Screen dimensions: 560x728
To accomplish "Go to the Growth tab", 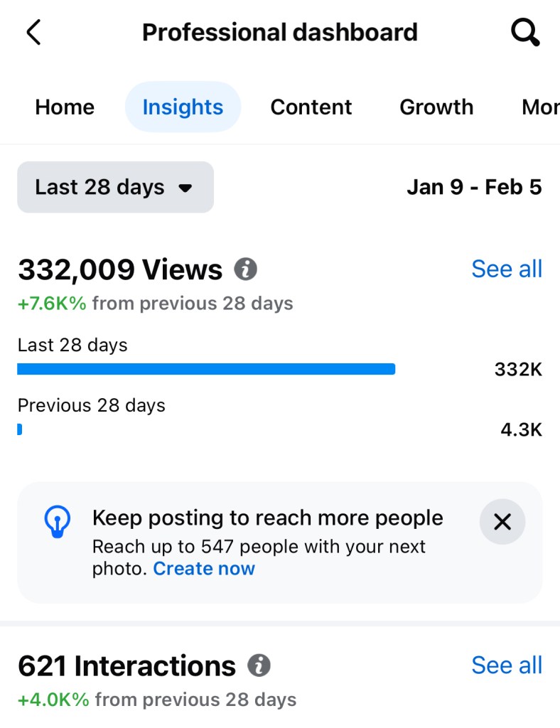I will click(436, 107).
